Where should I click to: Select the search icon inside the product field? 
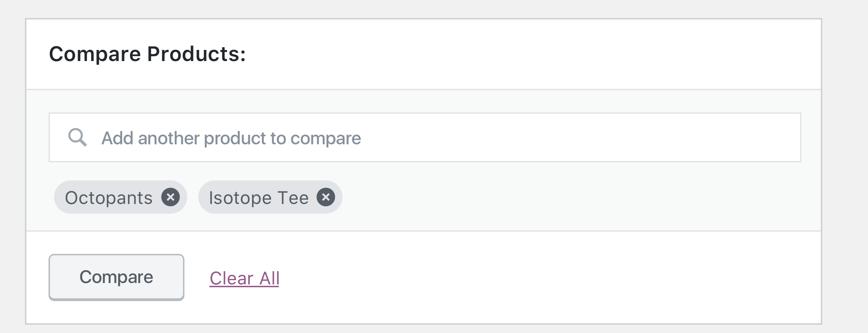78,137
